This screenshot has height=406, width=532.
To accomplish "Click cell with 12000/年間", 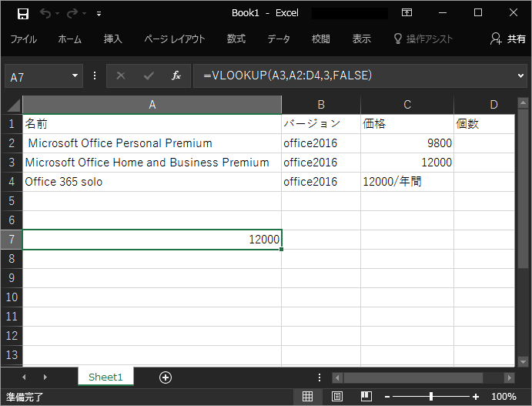I will [x=407, y=182].
